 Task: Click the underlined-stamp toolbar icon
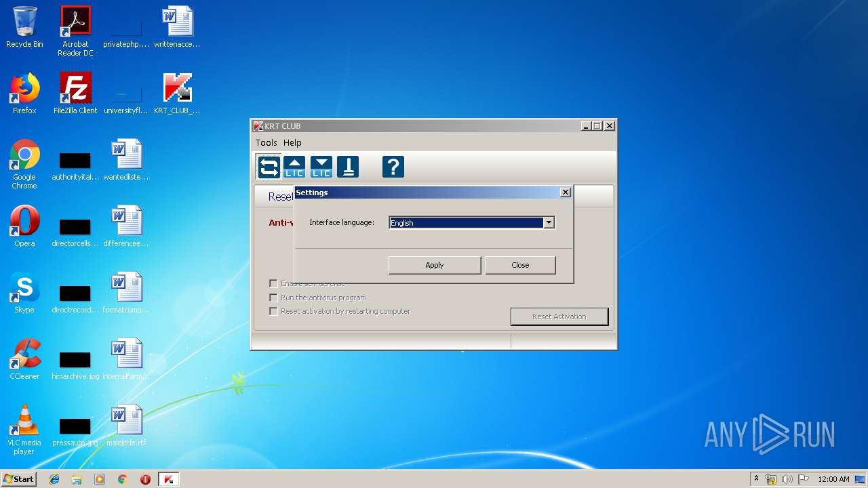click(348, 167)
